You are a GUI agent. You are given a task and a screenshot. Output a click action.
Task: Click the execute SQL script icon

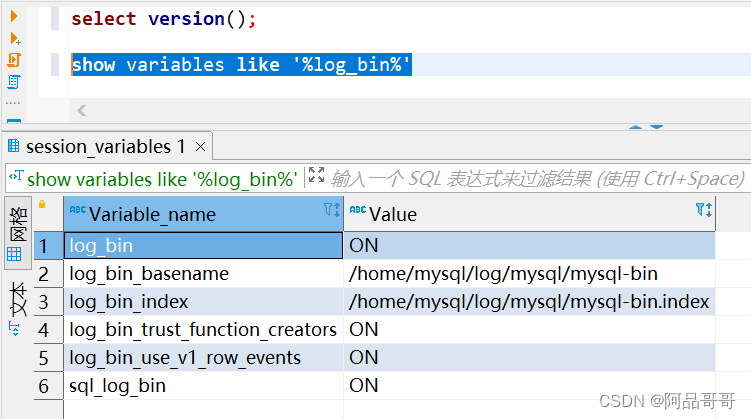point(14,60)
